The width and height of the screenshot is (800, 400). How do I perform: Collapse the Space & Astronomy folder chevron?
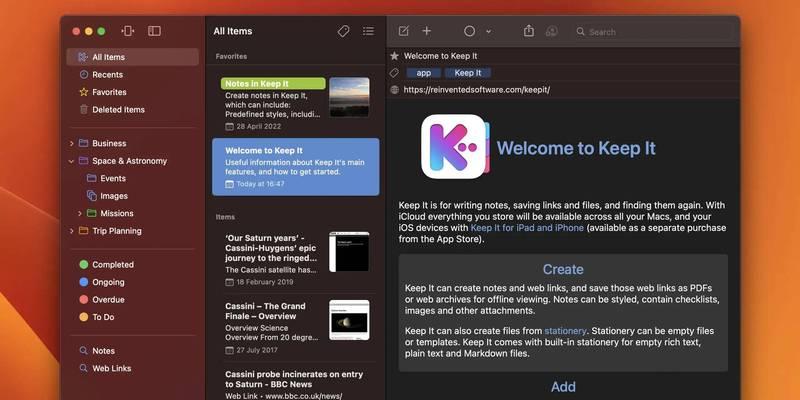[x=71, y=161]
